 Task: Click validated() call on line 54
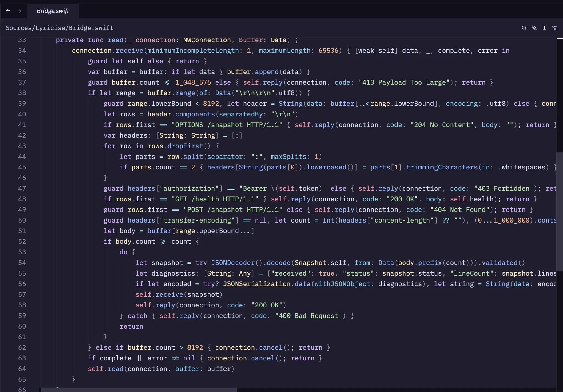tap(503, 263)
